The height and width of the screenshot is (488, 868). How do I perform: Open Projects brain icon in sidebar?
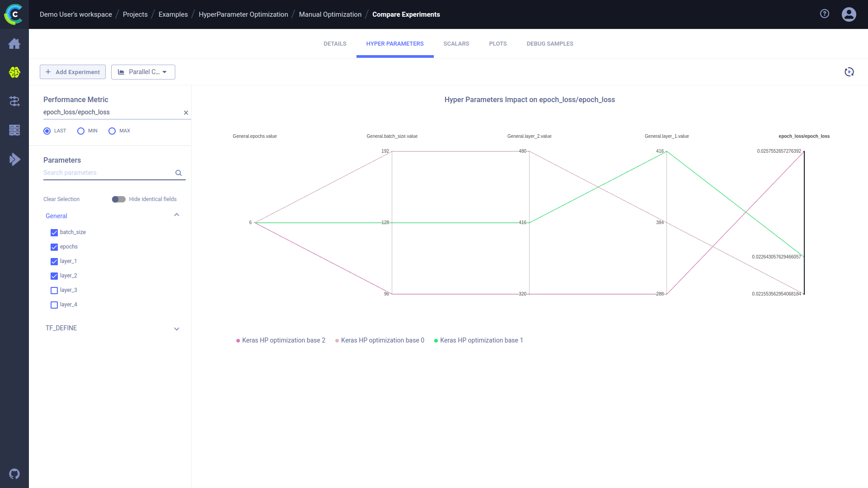coord(14,72)
